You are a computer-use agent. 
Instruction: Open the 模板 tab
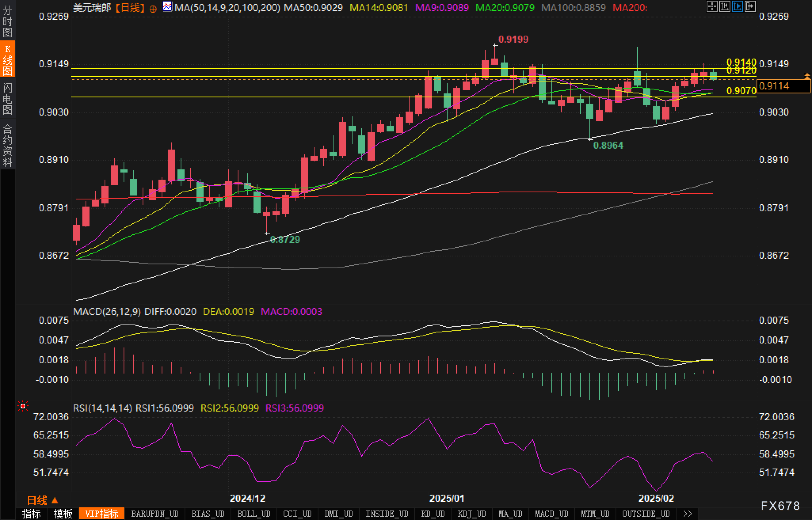63,514
